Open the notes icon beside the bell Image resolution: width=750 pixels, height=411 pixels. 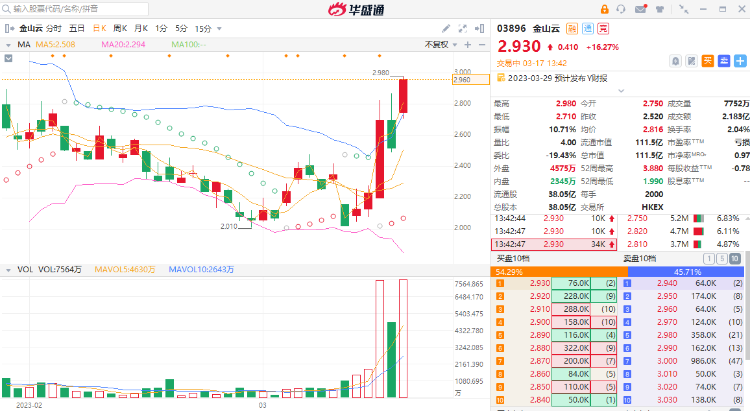click(x=692, y=61)
